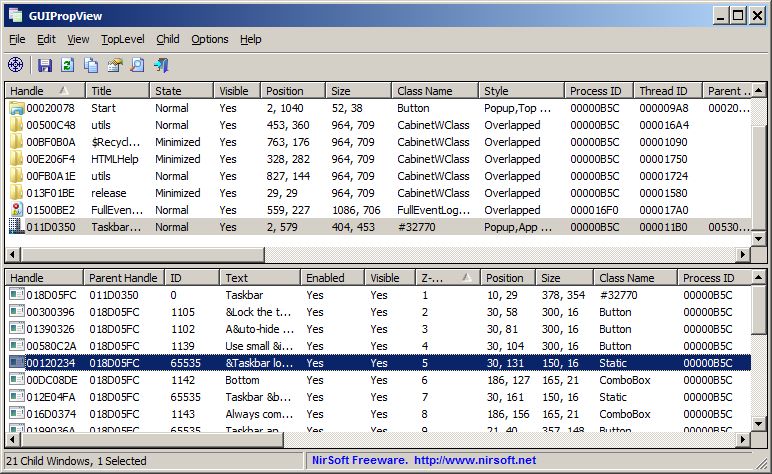Click the GUIPropView title bar icon
Screen dimensions: 772x474
click(16, 15)
